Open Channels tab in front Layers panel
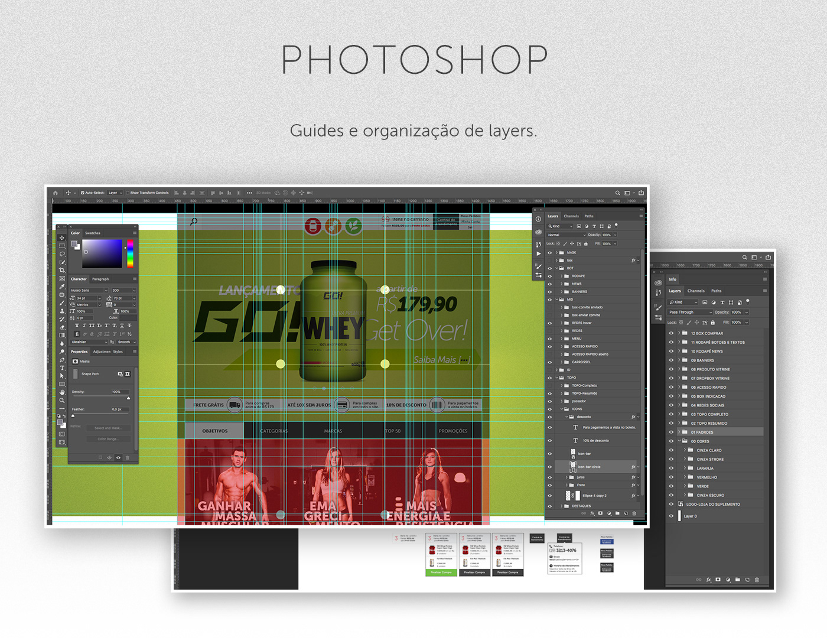The image size is (827, 644). tap(571, 216)
